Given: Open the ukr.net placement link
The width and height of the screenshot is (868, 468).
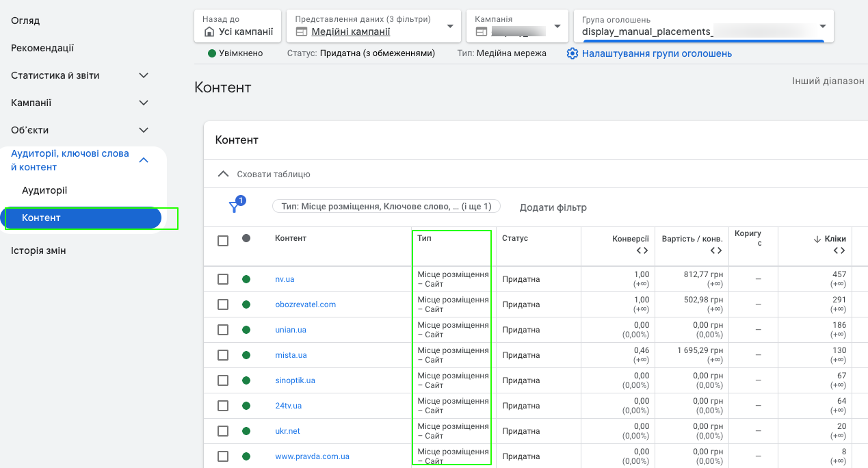Looking at the screenshot, I should [x=287, y=431].
